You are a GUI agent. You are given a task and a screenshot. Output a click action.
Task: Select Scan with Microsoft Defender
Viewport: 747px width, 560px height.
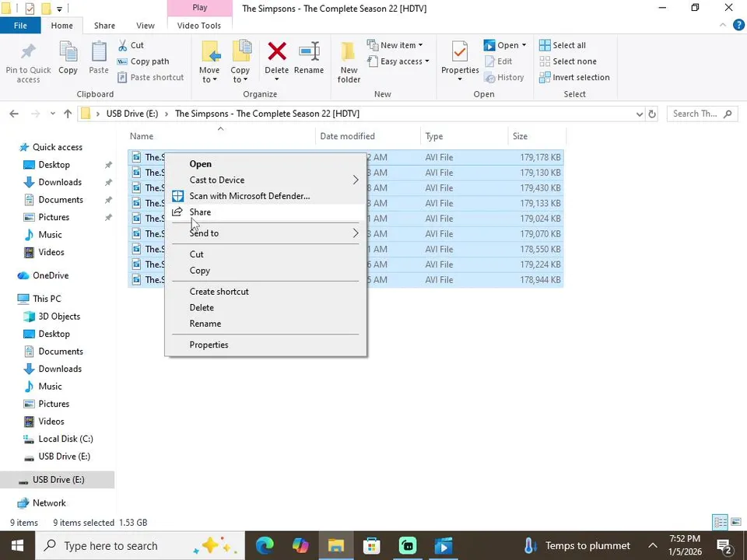tap(266, 196)
